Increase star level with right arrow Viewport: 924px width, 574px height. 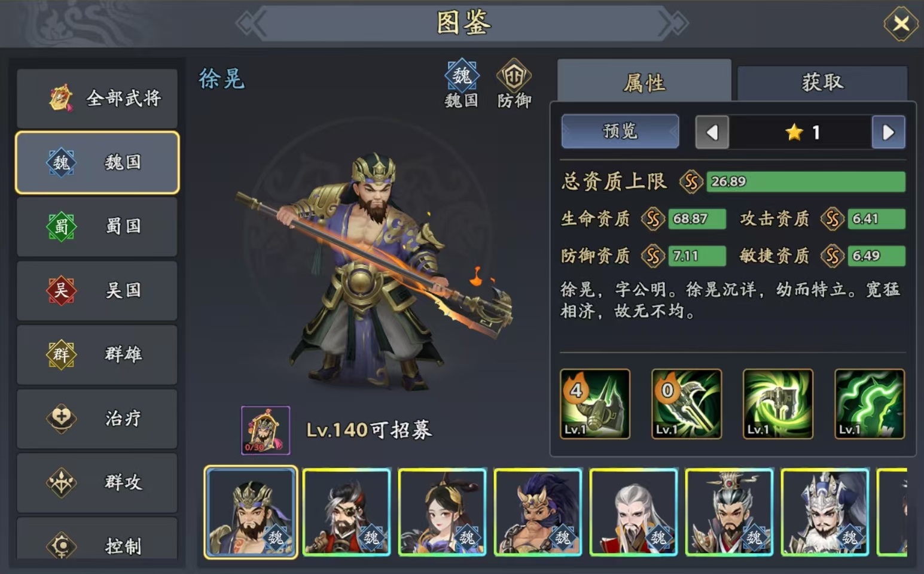click(888, 132)
